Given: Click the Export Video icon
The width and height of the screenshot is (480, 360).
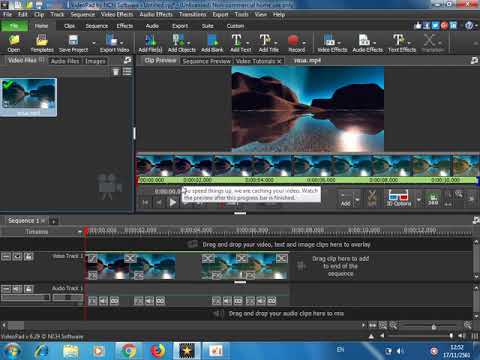Looking at the screenshot, I should [111, 40].
